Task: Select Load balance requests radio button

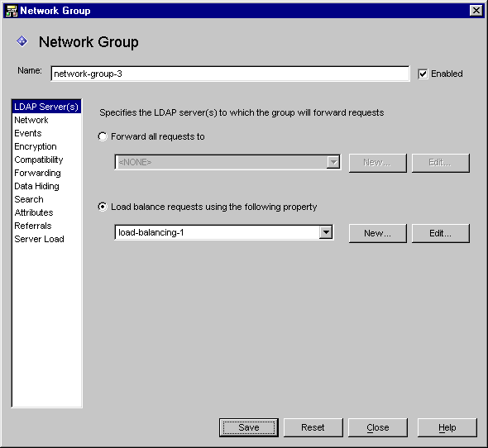Action: (103, 207)
